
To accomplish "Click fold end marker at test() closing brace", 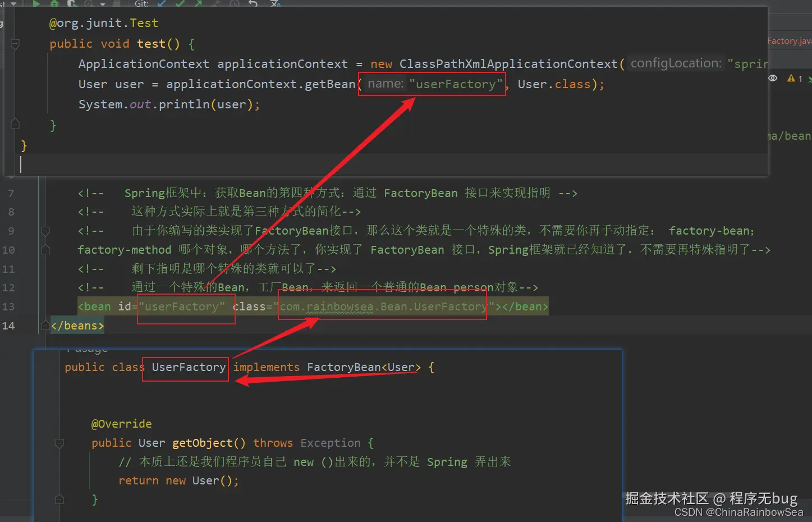I will click(15, 125).
